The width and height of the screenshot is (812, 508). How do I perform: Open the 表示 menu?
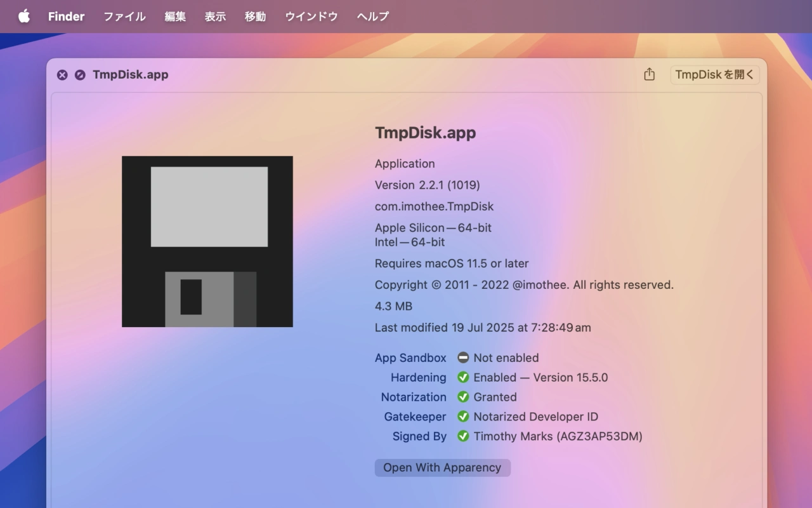point(215,17)
